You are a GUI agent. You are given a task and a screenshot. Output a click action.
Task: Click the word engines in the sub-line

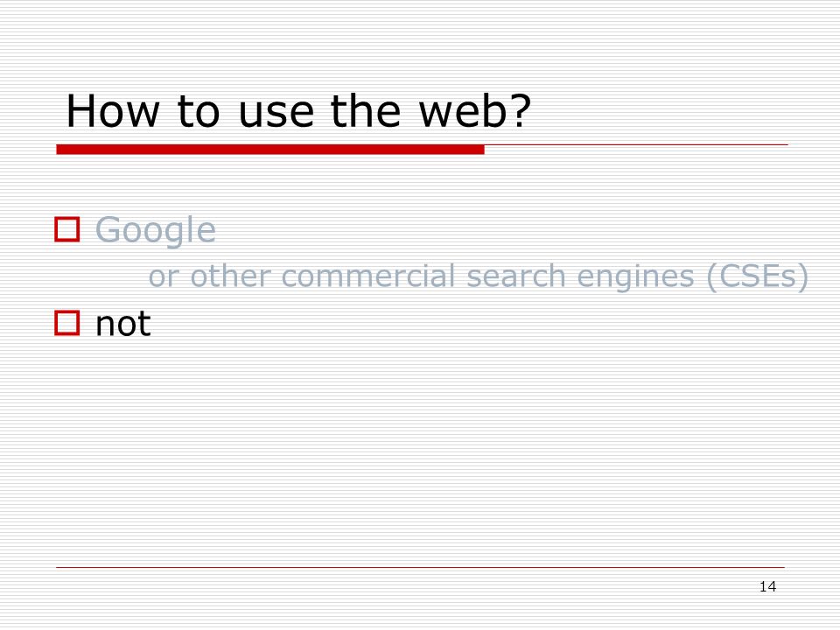635,278
